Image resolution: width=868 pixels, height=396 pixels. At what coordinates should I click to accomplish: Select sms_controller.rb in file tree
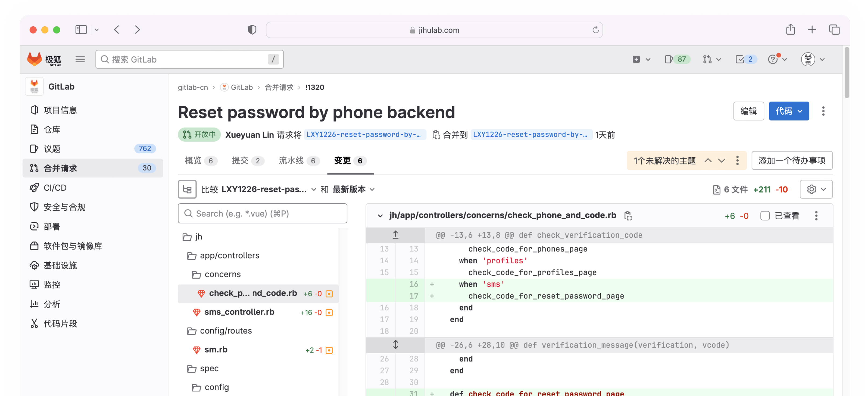(x=258, y=312)
